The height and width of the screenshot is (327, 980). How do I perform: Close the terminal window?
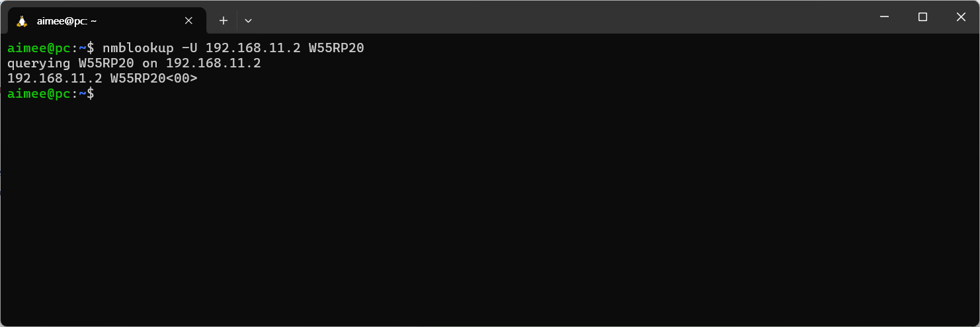coord(961,17)
